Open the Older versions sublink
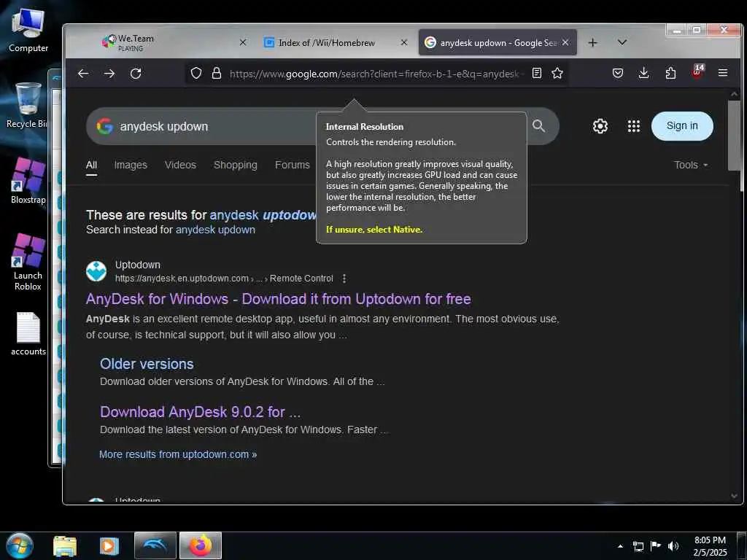This screenshot has width=747, height=560. coord(147,364)
